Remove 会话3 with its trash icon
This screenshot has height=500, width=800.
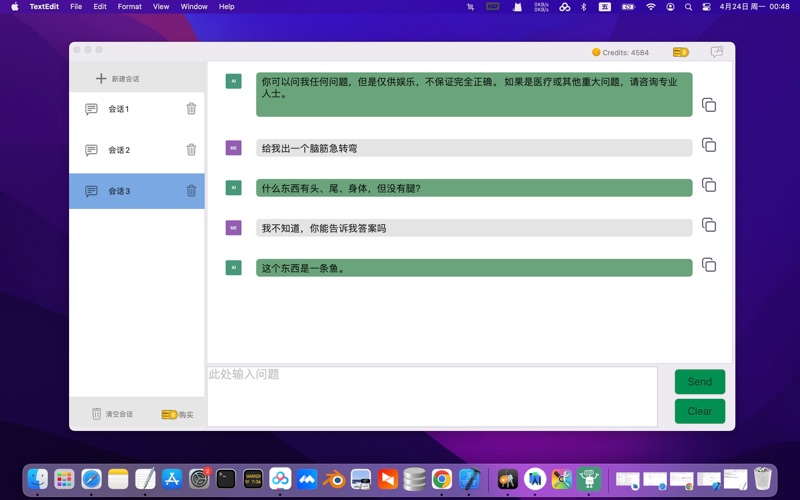pyautogui.click(x=191, y=191)
